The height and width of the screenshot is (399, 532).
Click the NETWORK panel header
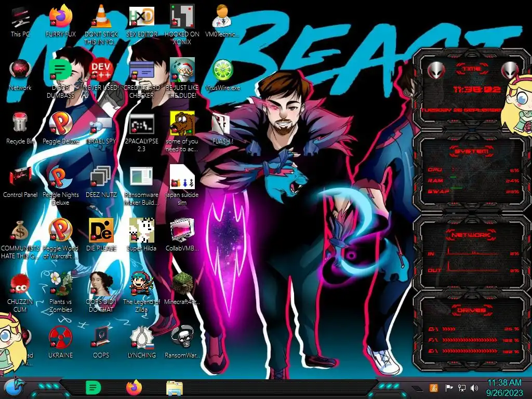tap(472, 235)
